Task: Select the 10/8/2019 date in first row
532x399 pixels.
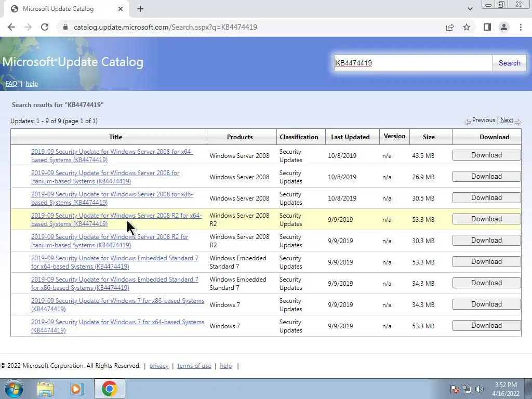Action: coord(342,156)
